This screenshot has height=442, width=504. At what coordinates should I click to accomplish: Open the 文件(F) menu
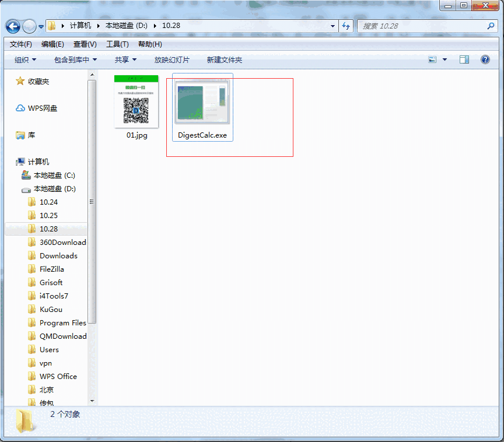click(20, 44)
